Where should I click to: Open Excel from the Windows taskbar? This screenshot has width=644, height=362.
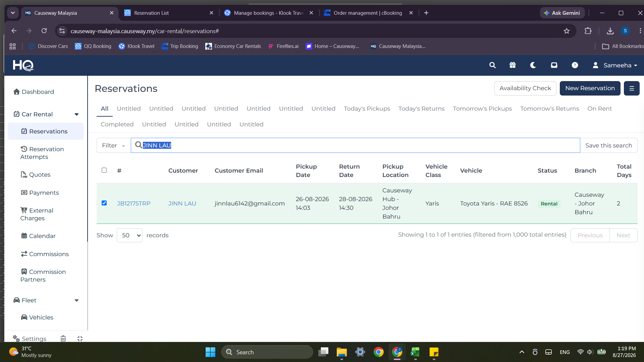pyautogui.click(x=415, y=352)
